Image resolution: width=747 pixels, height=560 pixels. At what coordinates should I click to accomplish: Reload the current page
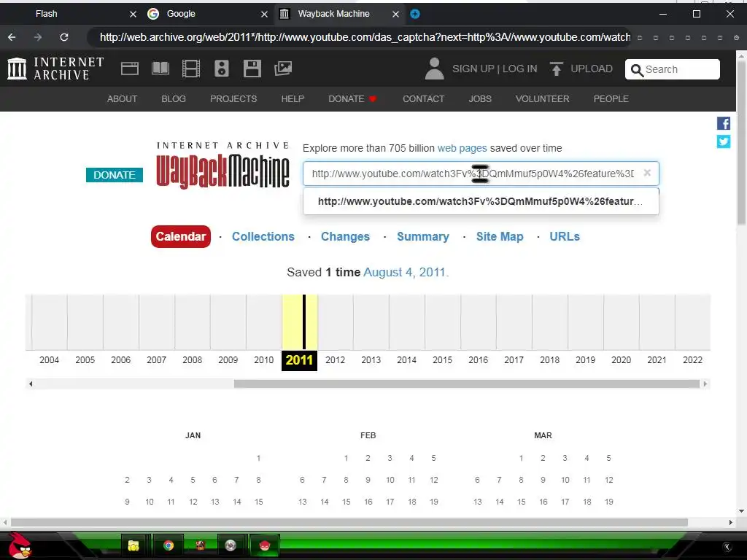64,37
